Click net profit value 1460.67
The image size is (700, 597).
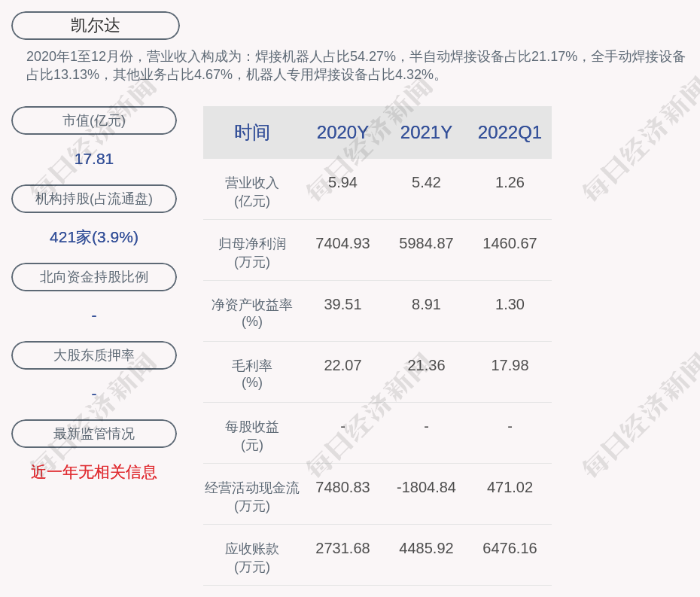click(510, 243)
